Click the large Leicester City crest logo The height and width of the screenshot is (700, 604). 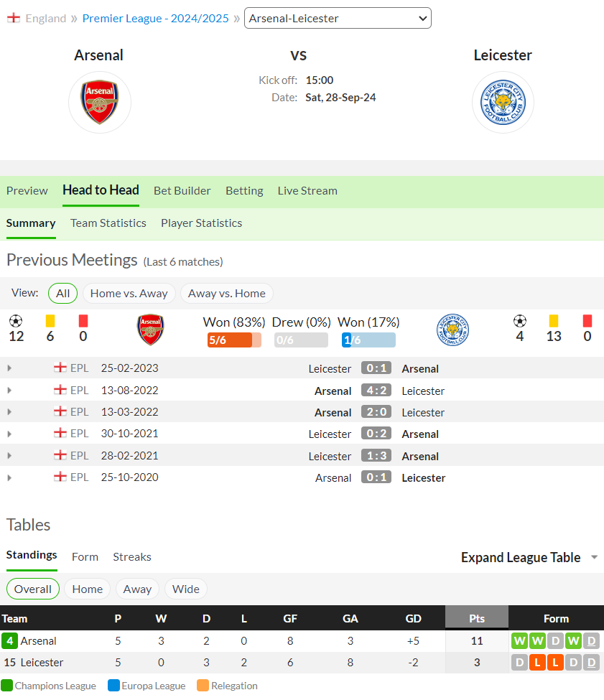click(x=503, y=102)
